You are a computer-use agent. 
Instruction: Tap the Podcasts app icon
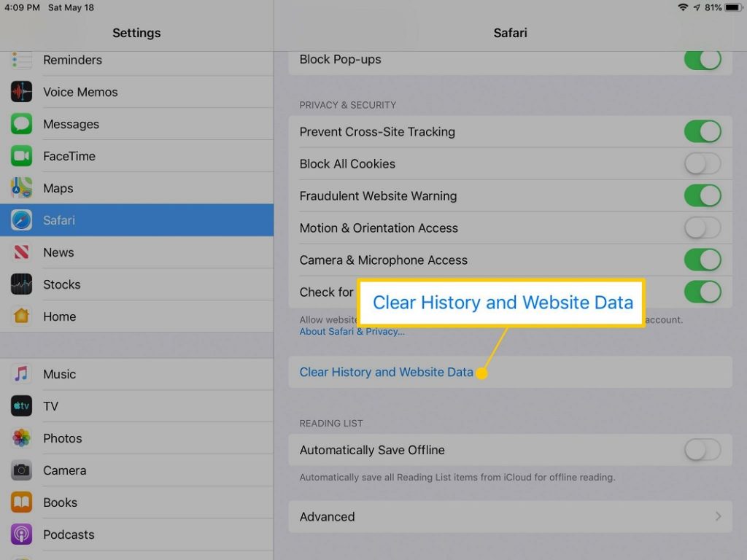click(21, 534)
